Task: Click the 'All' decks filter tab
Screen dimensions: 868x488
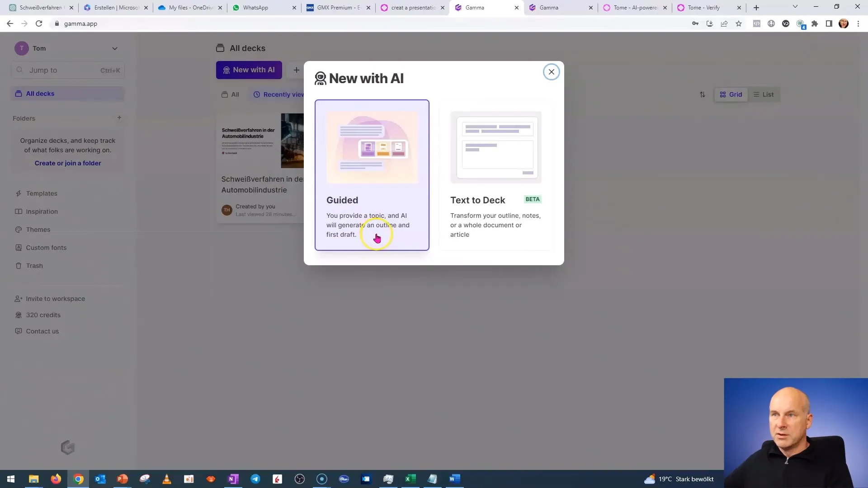Action: 231,94
